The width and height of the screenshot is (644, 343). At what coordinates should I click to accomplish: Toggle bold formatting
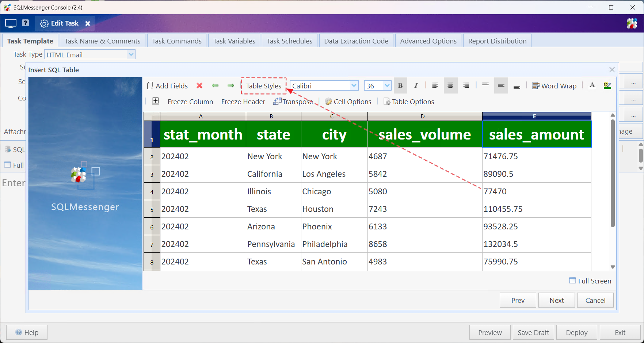400,86
